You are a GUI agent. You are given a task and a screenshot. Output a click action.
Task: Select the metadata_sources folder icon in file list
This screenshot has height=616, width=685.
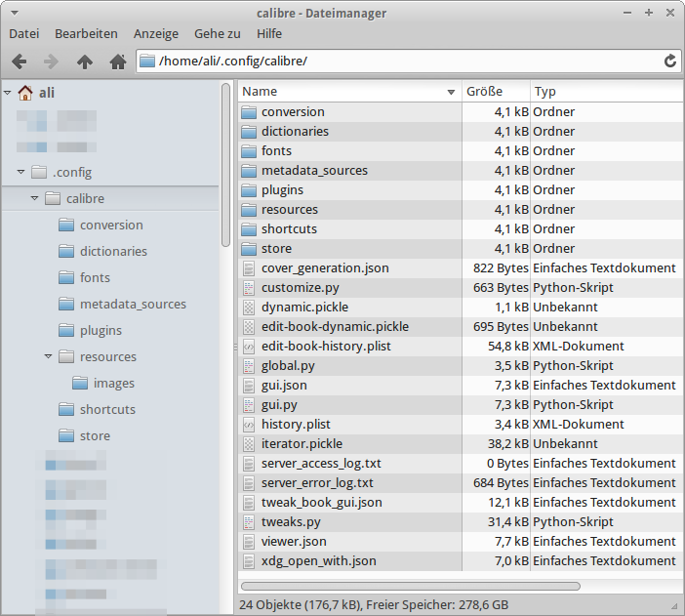coord(249,171)
